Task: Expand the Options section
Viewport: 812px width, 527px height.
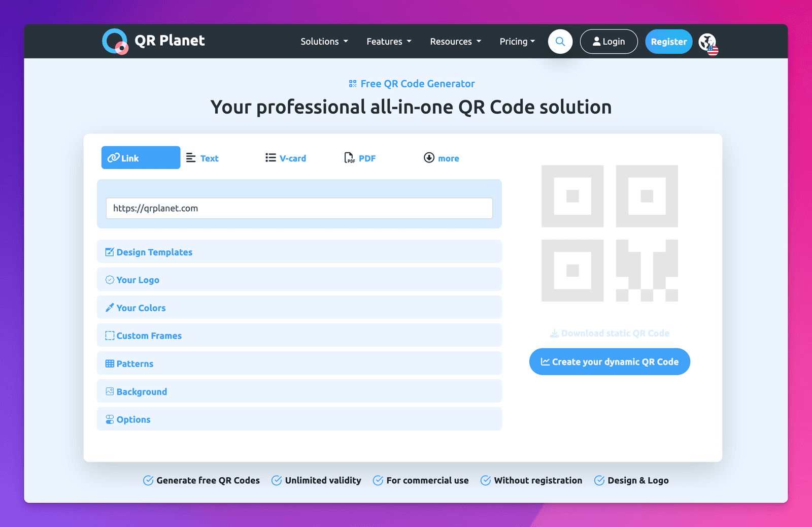Action: [299, 419]
